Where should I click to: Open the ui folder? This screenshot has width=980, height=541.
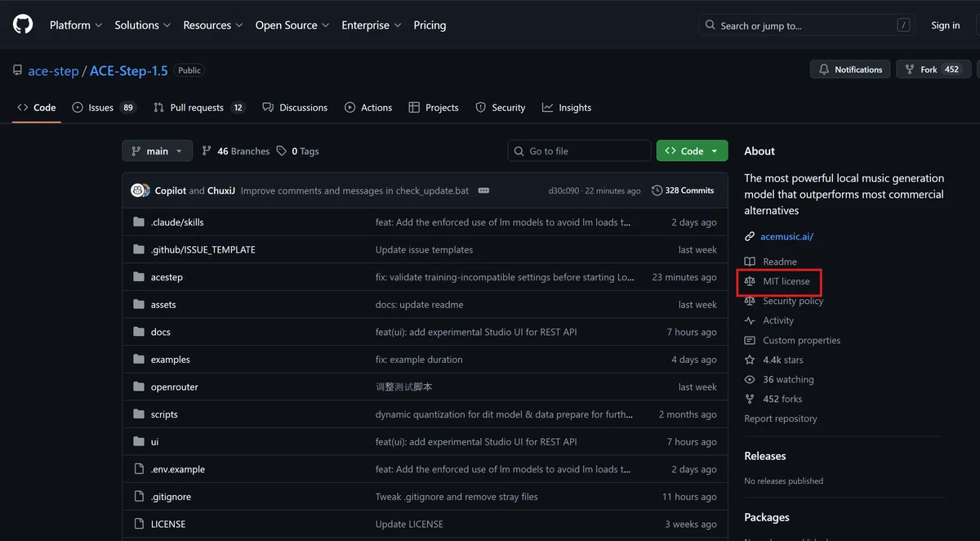155,441
